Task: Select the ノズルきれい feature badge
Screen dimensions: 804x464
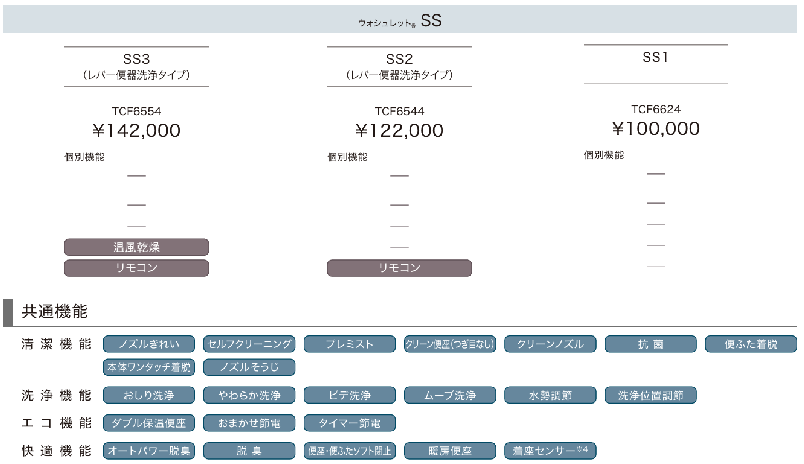Action: 149,344
